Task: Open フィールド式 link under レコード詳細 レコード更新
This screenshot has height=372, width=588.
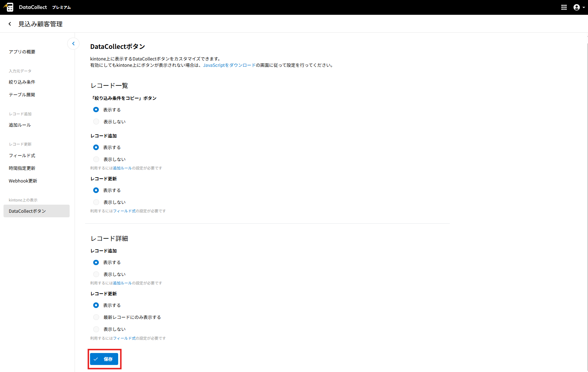Action: click(x=124, y=338)
